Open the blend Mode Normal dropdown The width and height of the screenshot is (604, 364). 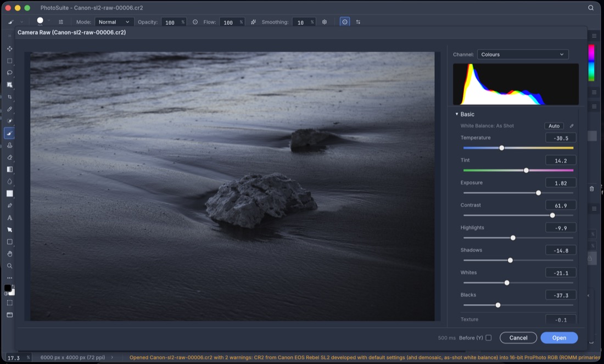114,22
